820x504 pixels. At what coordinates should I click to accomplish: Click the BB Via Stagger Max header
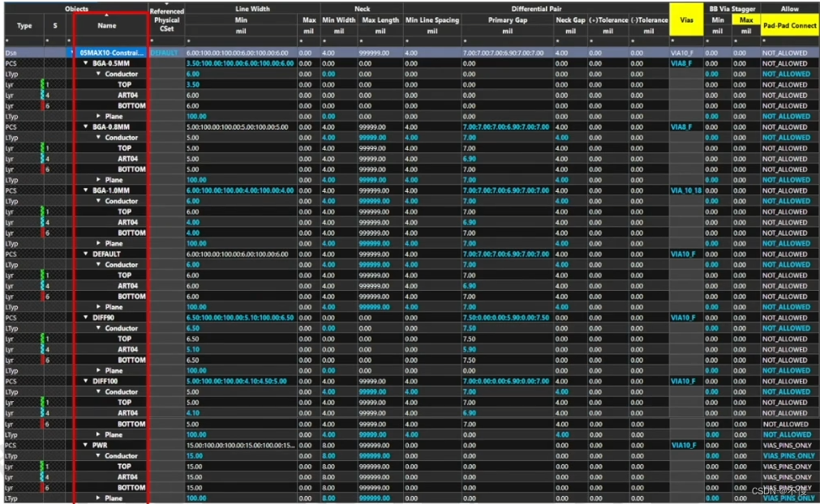point(745,19)
